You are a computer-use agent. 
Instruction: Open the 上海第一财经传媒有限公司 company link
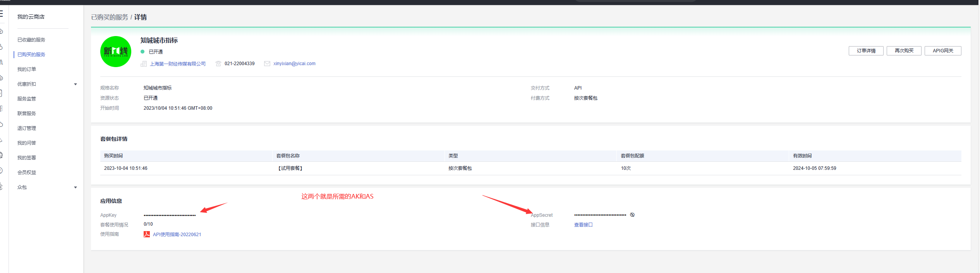(178, 64)
